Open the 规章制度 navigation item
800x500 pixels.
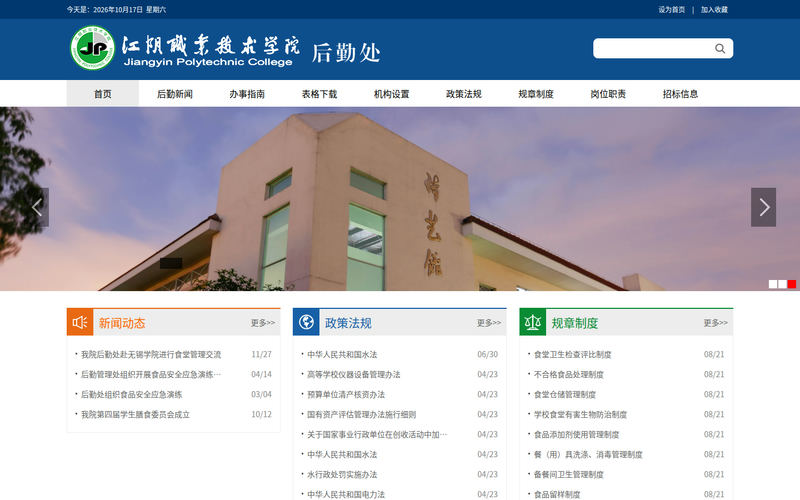[536, 94]
